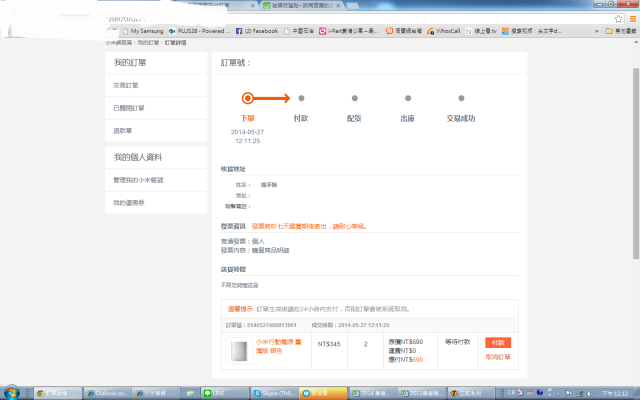640x400 pixels.
Task: Open the i-Part bookmark
Action: pos(349,31)
